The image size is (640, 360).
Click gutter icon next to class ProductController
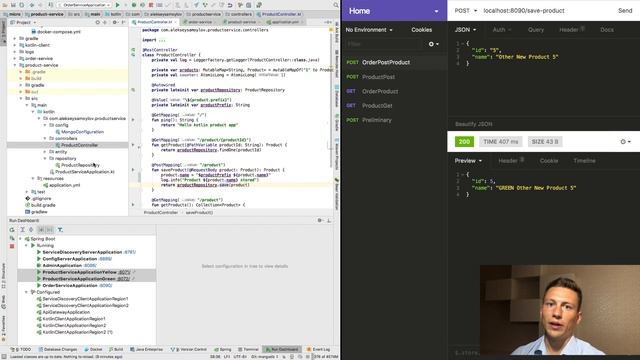click(x=133, y=55)
